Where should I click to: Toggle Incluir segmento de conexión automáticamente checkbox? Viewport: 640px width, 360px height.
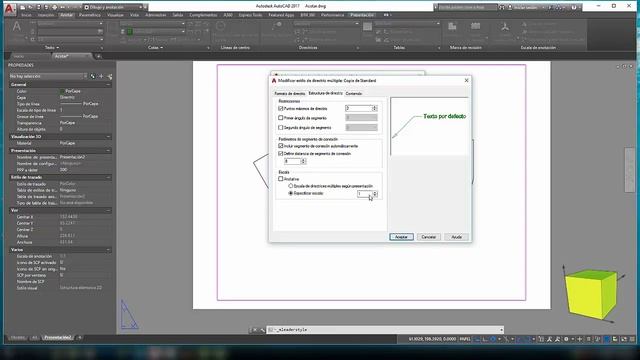point(280,146)
